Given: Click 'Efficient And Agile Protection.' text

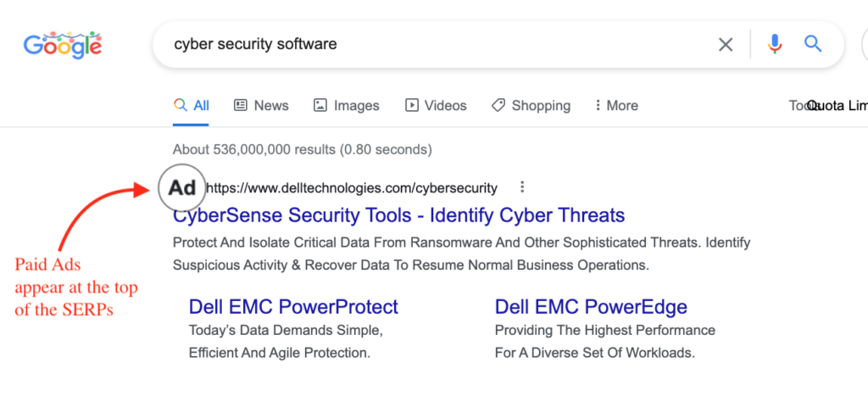Looking at the screenshot, I should coord(280,353).
